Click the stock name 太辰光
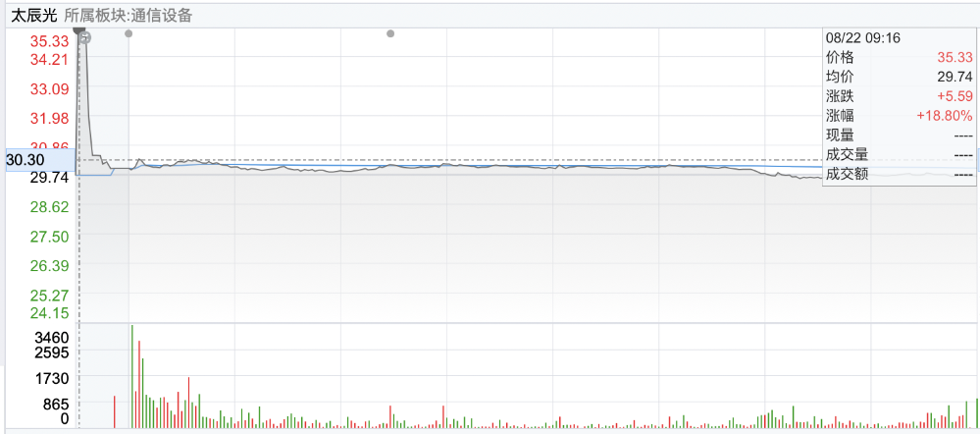This screenshot has height=434, width=980. point(33,17)
